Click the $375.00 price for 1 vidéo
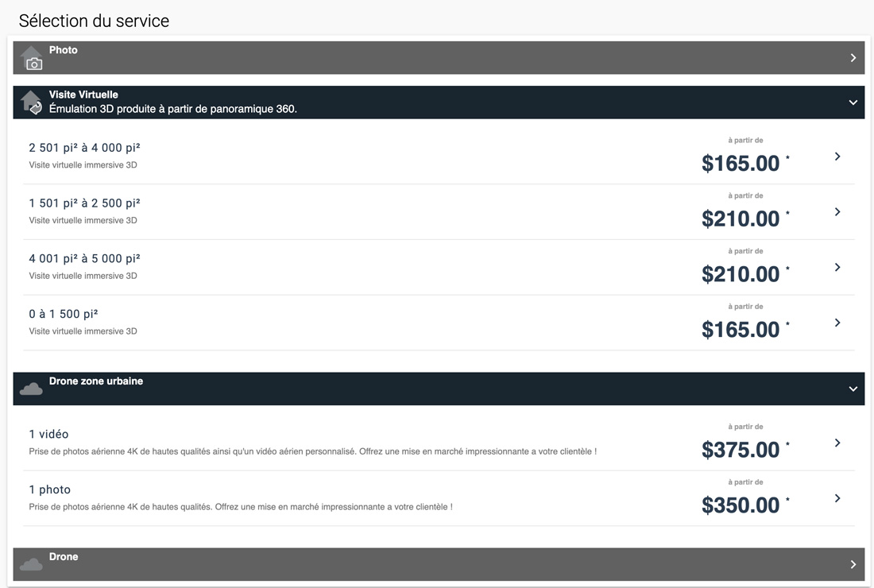The width and height of the screenshot is (874, 588). pyautogui.click(x=741, y=450)
